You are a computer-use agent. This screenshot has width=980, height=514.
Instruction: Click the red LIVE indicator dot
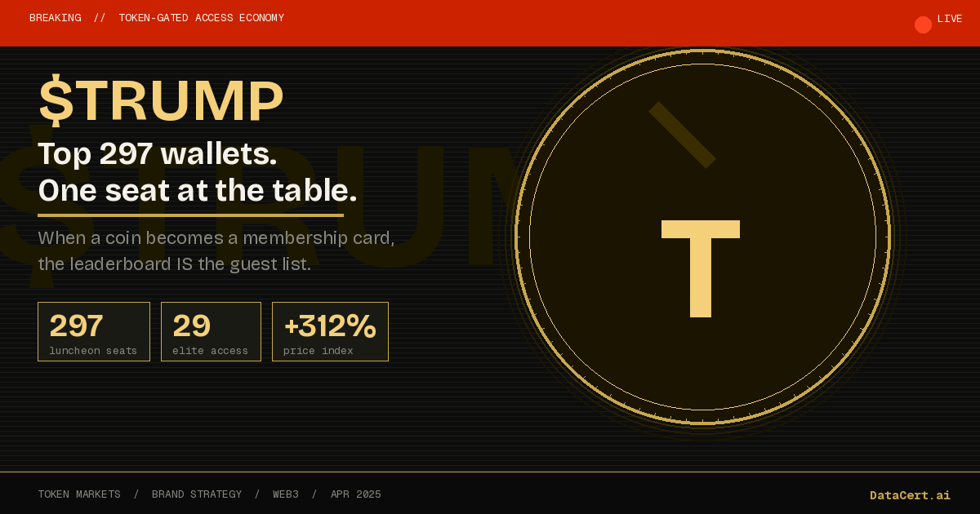click(x=923, y=24)
